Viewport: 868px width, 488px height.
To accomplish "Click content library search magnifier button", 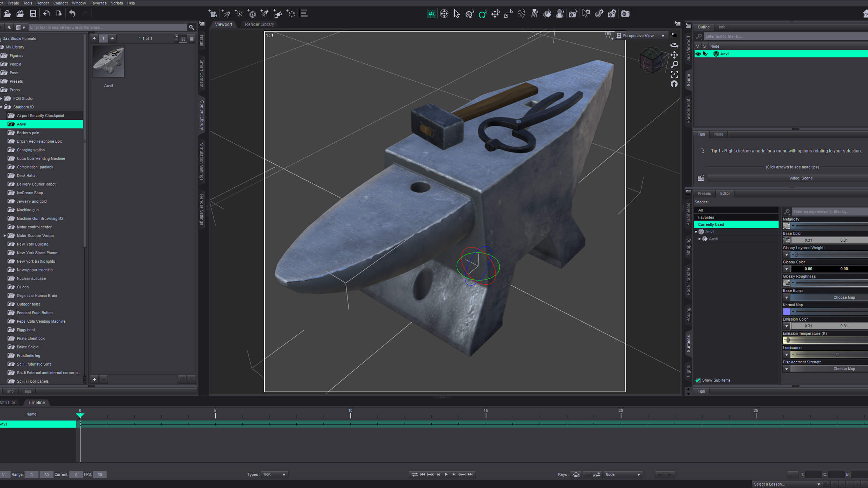I will click(192, 27).
